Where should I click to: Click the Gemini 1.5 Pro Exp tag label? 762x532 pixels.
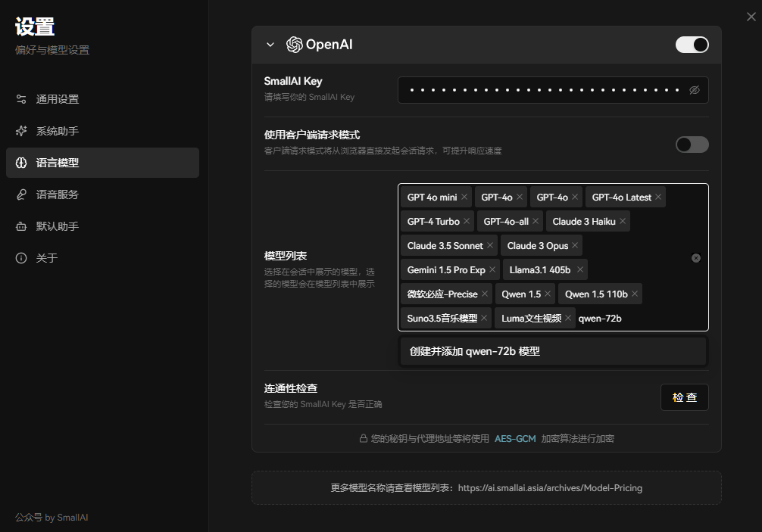point(446,270)
